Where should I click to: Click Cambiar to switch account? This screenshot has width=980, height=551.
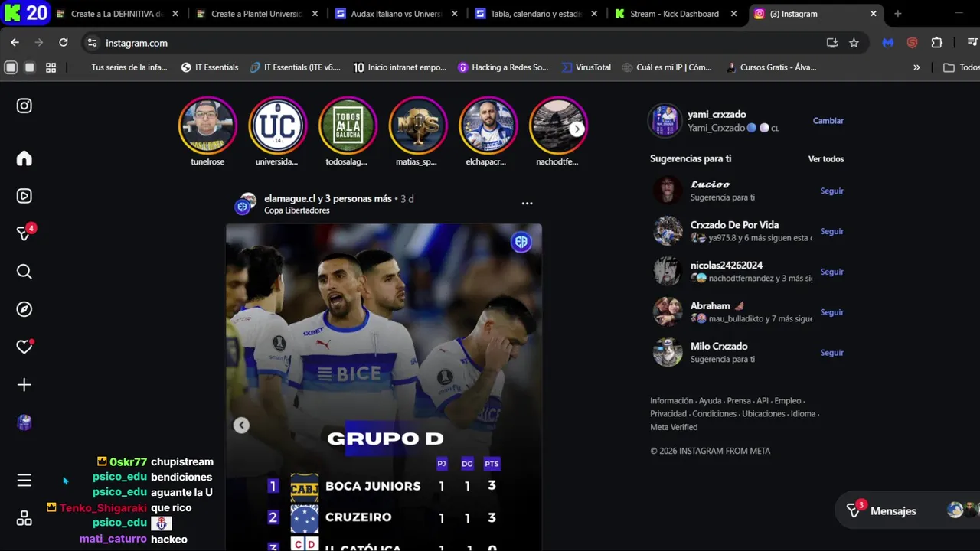click(x=828, y=121)
